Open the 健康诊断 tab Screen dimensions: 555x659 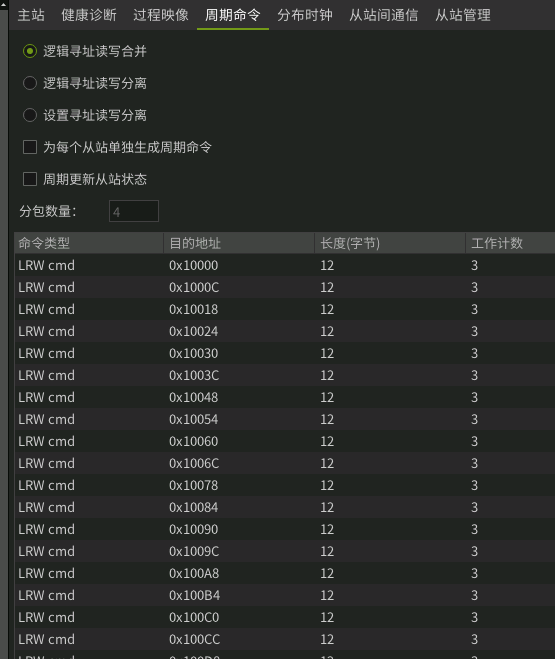point(89,15)
